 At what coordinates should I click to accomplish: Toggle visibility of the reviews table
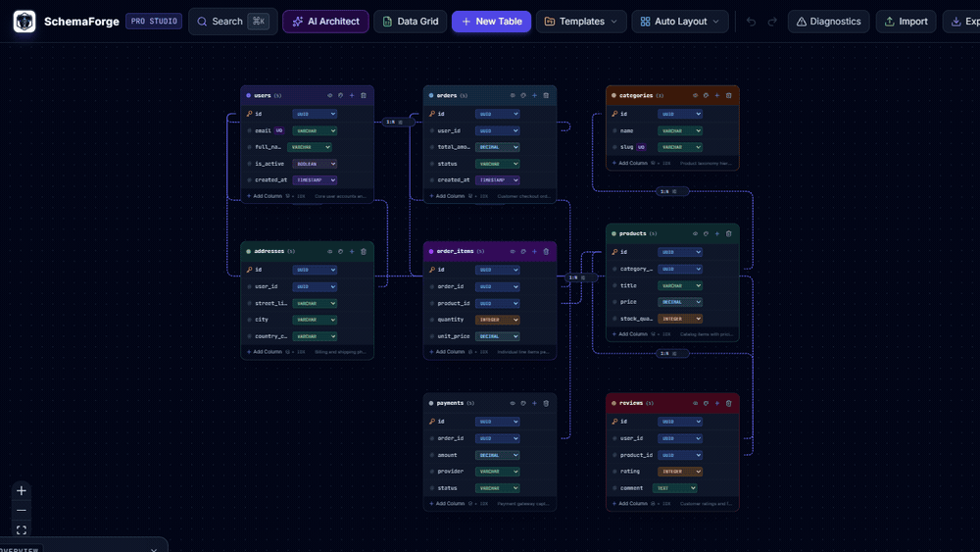(695, 403)
